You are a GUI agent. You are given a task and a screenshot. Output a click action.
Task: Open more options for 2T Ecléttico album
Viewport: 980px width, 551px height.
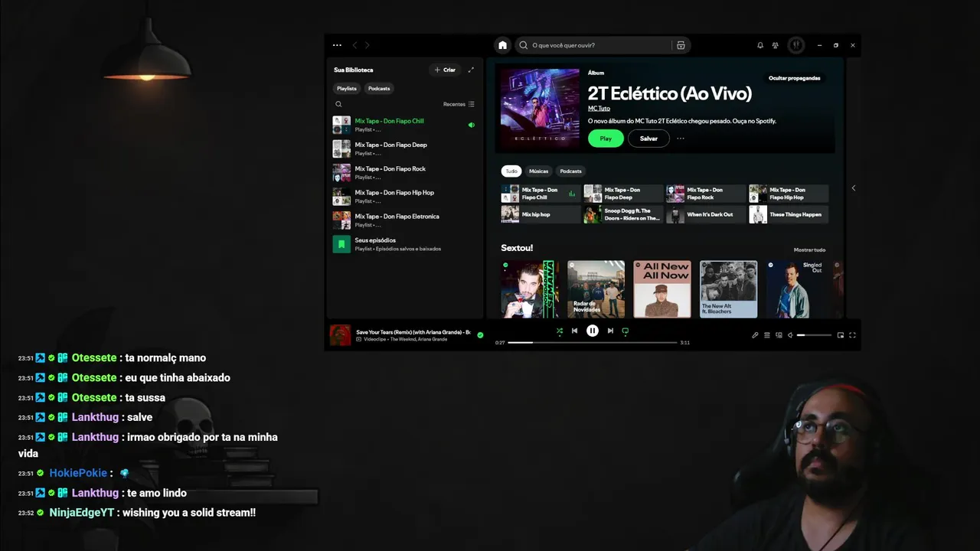click(680, 139)
